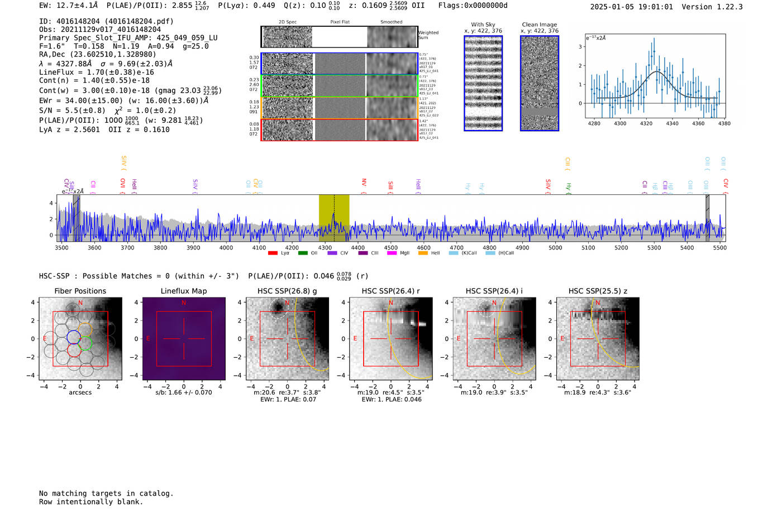Open the HSC SSP(26.4) i image
This screenshot has width=782, height=532.
(494, 339)
